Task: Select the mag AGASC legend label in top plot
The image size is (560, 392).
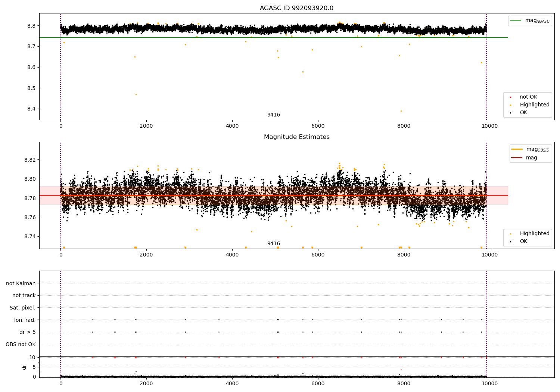Action: click(x=537, y=21)
